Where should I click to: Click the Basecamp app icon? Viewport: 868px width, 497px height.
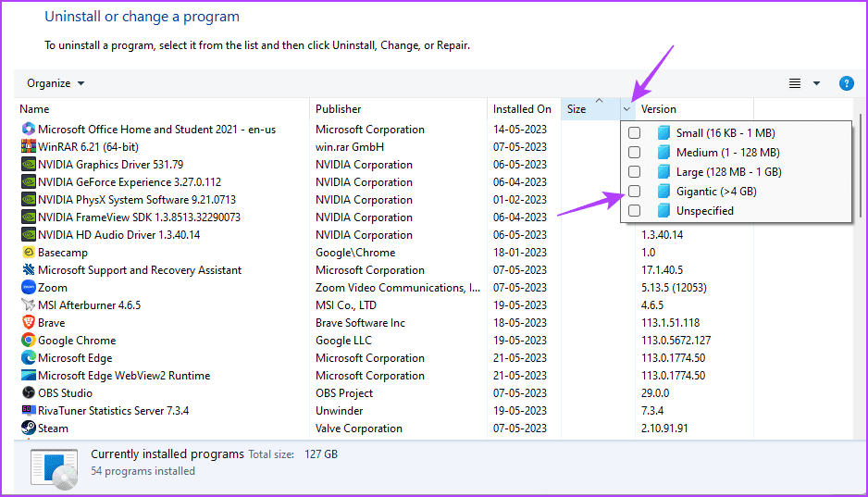click(29, 253)
